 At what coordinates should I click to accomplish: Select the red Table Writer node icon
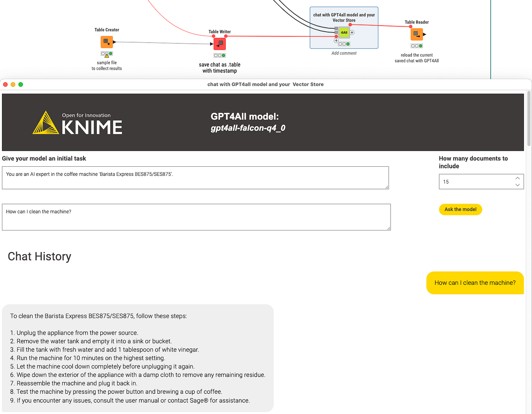click(219, 44)
